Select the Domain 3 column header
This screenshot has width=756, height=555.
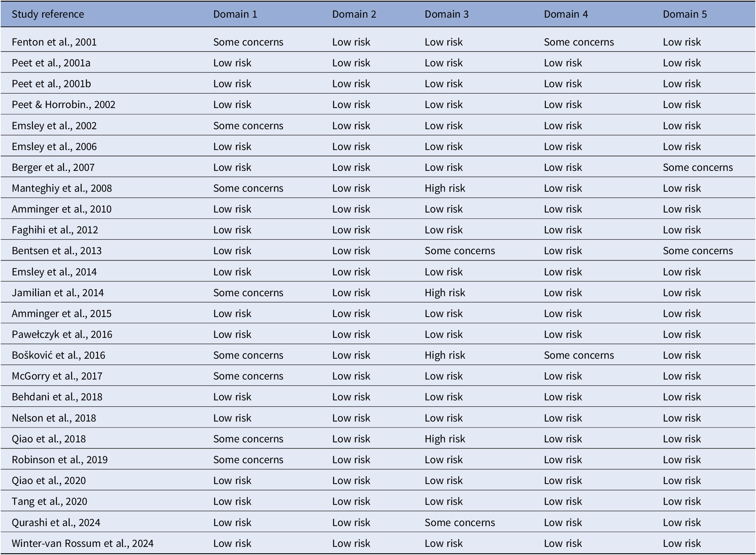[x=446, y=14]
